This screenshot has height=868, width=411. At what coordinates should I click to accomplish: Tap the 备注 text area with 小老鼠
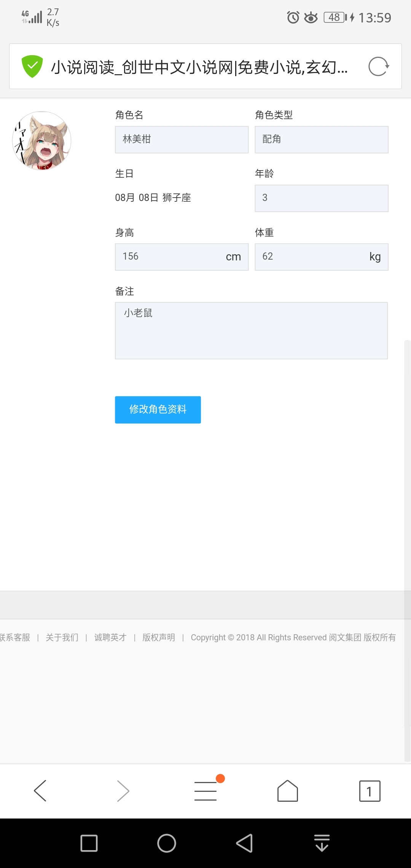tap(251, 330)
